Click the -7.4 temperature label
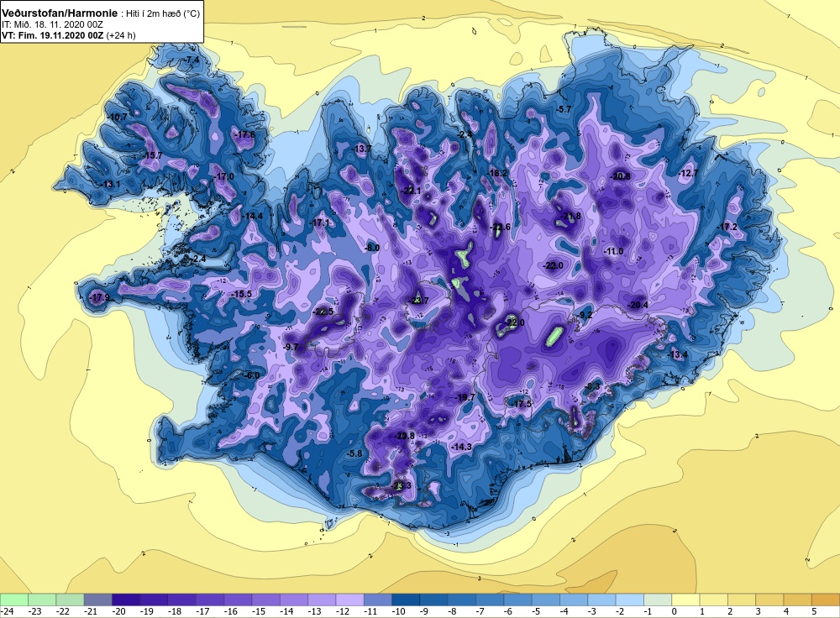 pos(192,60)
